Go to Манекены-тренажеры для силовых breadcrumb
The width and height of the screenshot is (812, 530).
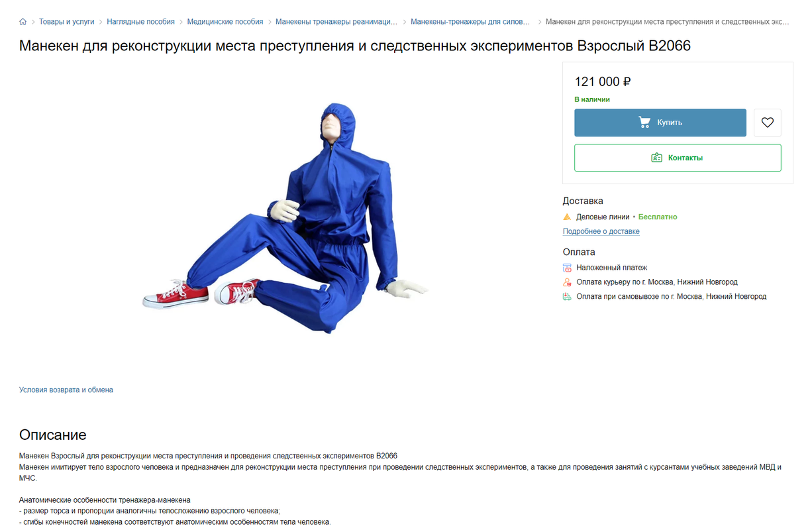(471, 22)
